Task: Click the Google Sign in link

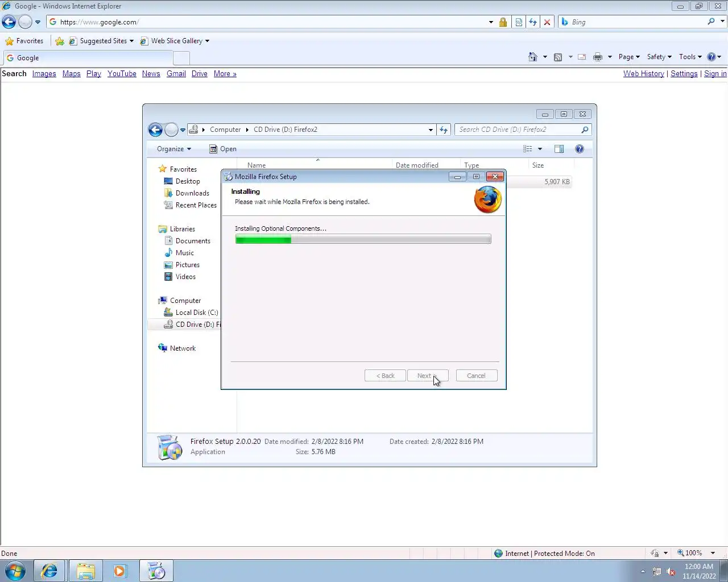Action: [715, 74]
